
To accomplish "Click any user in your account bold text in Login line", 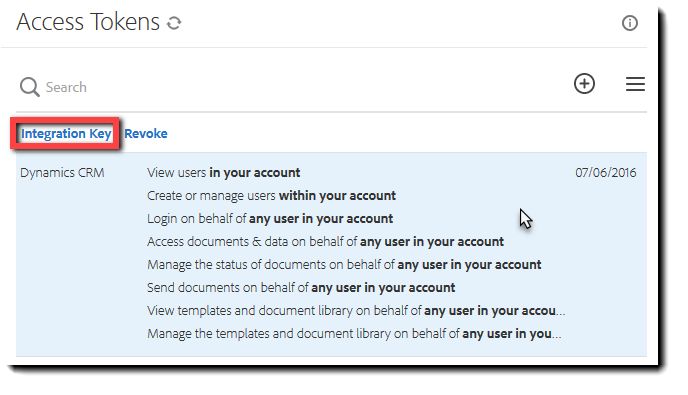I will coord(321,219).
